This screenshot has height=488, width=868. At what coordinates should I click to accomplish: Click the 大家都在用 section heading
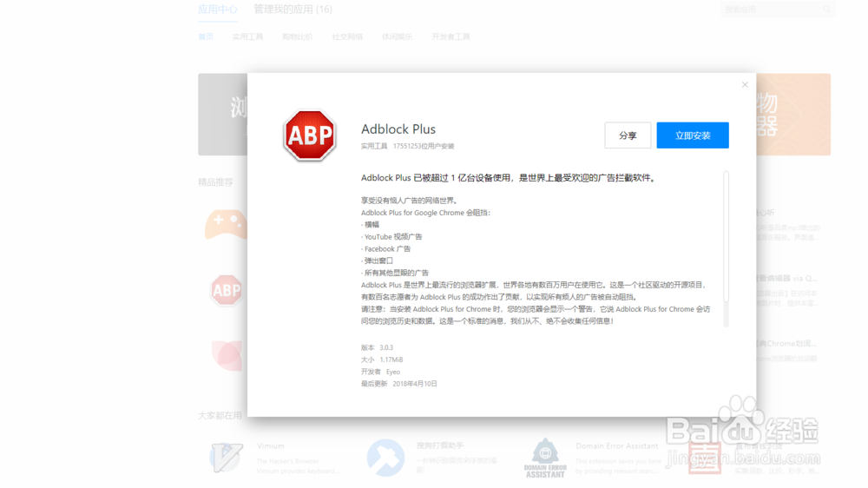coord(220,415)
